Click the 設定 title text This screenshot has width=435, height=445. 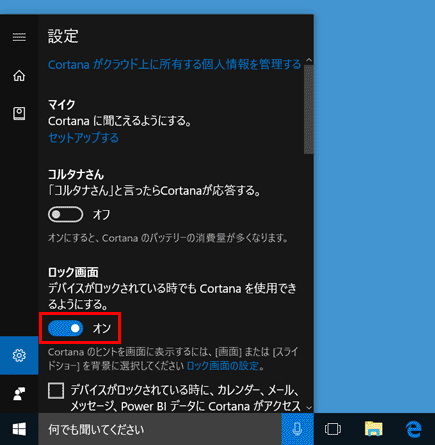point(63,36)
